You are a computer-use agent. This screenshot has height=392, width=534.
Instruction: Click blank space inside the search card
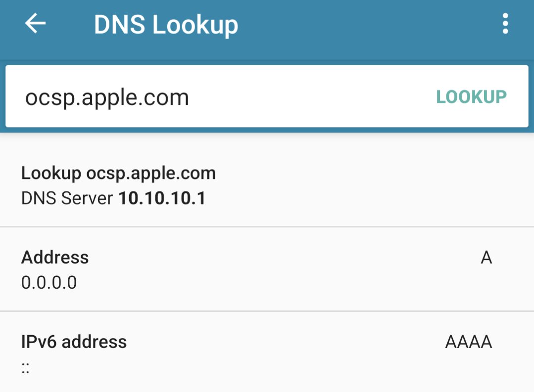tap(307, 97)
